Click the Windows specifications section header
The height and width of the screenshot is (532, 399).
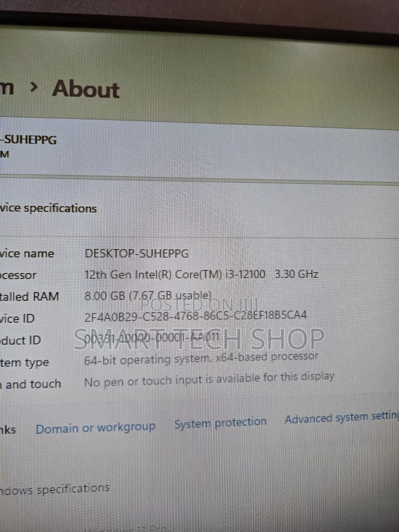click(55, 489)
